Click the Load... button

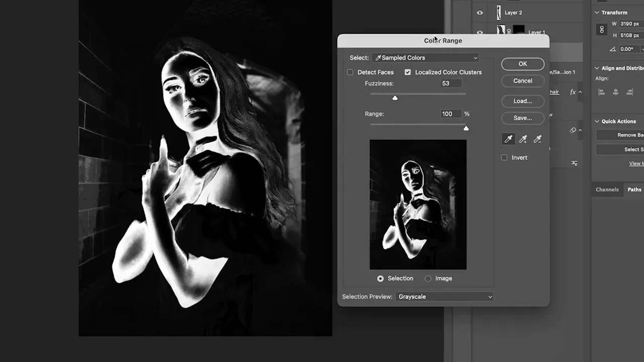[x=523, y=101]
